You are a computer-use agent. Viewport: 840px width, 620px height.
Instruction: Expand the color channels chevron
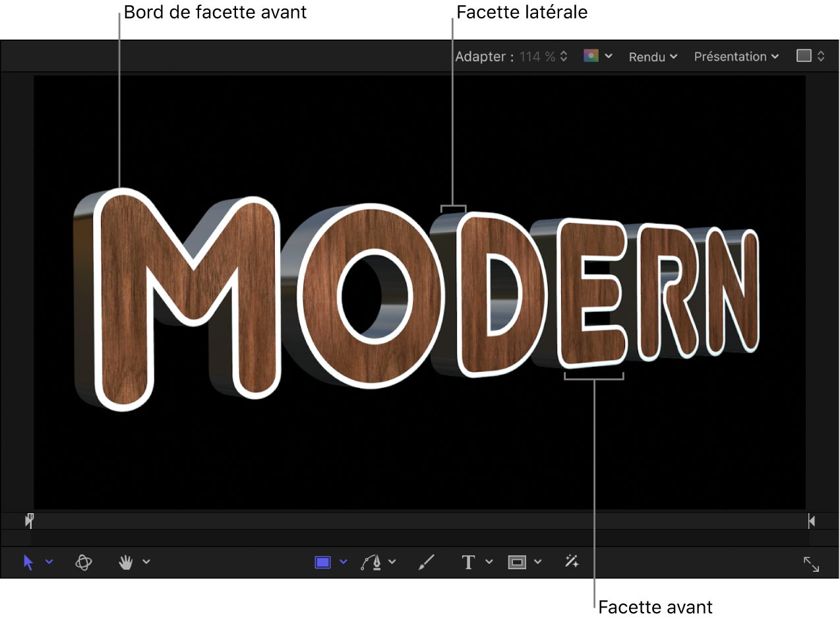[609, 56]
